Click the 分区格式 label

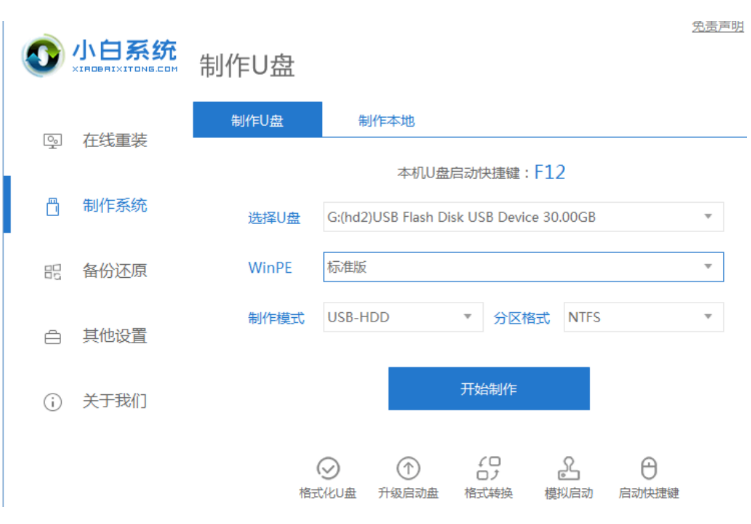click(x=522, y=318)
